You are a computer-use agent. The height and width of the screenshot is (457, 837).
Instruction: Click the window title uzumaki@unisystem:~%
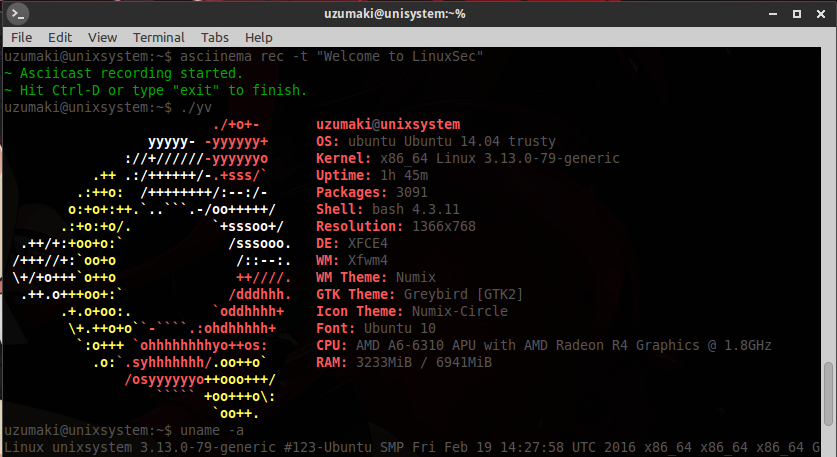(x=394, y=14)
